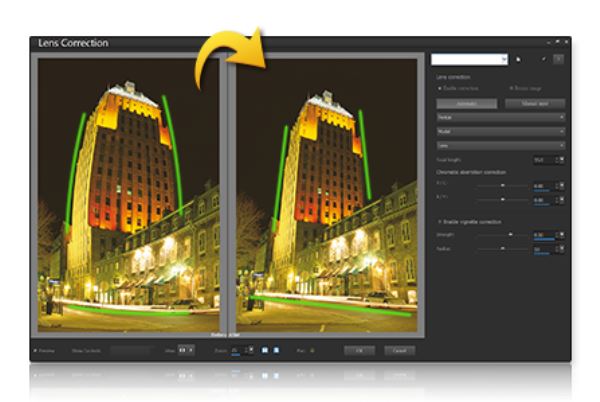
Task: Click the vignette Strength slider
Action: 502,235
